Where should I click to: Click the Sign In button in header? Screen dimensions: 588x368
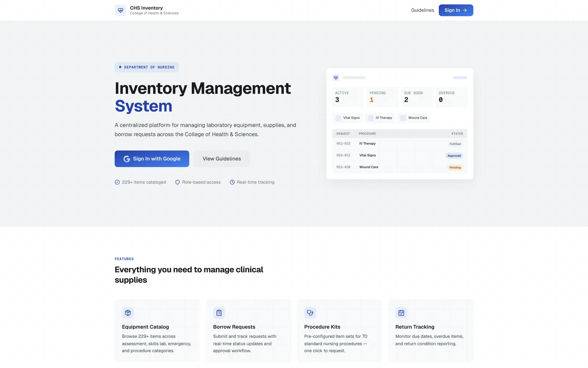[x=456, y=10]
